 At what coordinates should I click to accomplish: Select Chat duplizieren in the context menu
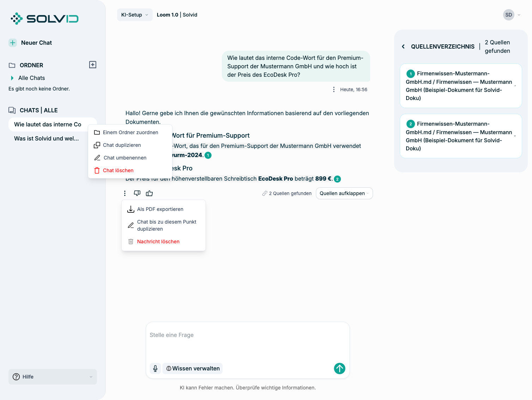click(130, 145)
